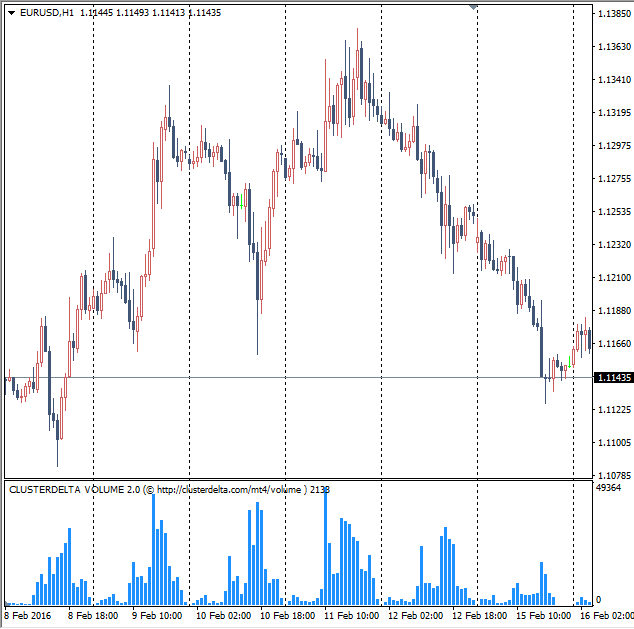The width and height of the screenshot is (634, 629).
Task: Click the price scale value 1.12320
Action: (x=614, y=245)
